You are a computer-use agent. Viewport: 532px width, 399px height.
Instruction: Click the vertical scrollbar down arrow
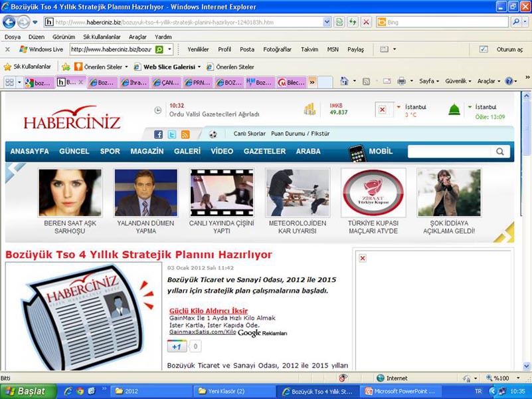pyautogui.click(x=526, y=366)
